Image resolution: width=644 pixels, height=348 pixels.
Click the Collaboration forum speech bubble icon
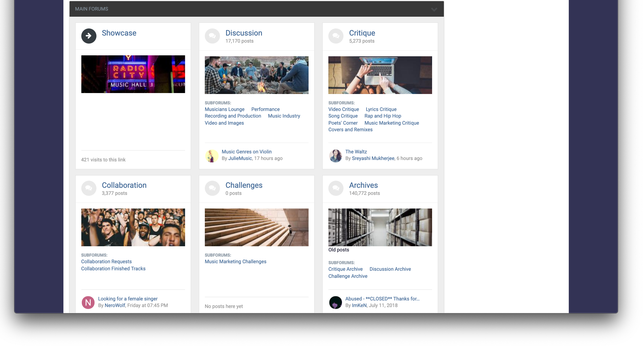click(x=89, y=188)
